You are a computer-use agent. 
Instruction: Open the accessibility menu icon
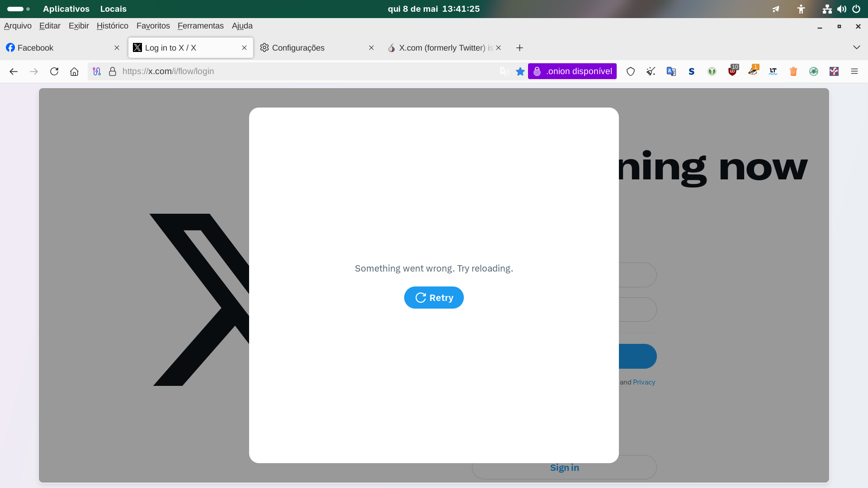801,9
